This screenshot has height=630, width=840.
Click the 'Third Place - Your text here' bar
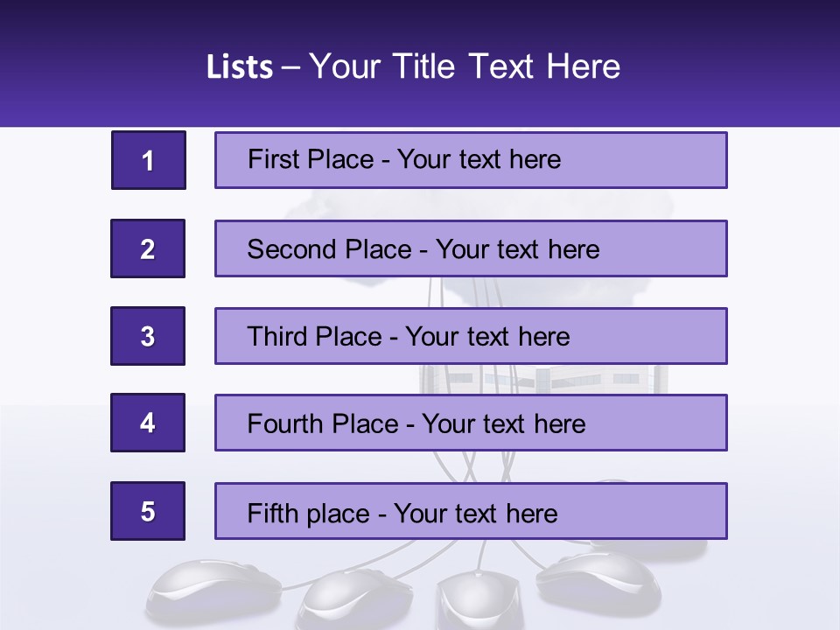(x=471, y=336)
